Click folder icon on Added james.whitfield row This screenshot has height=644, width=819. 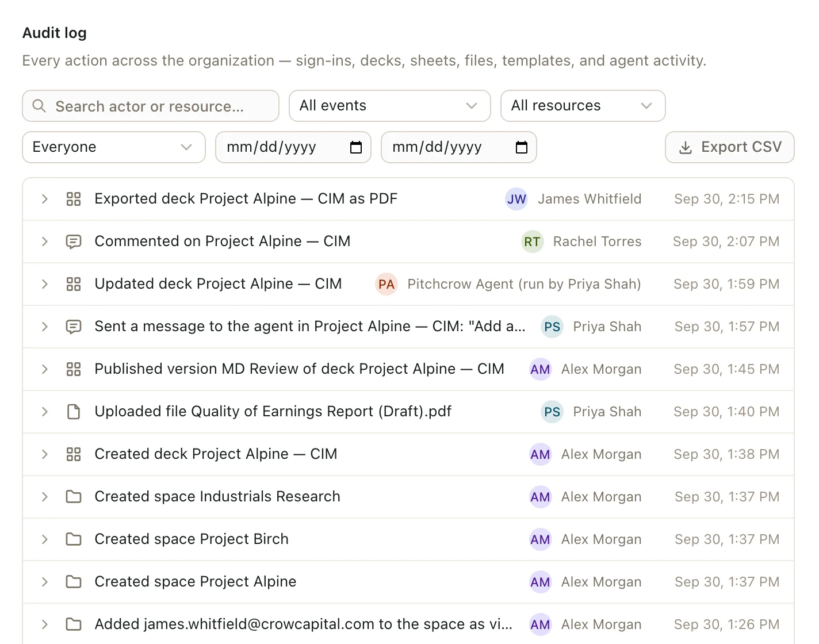pos(74,624)
